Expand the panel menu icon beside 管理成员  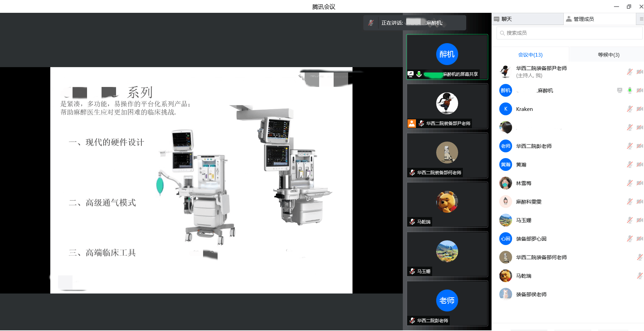pos(641,19)
